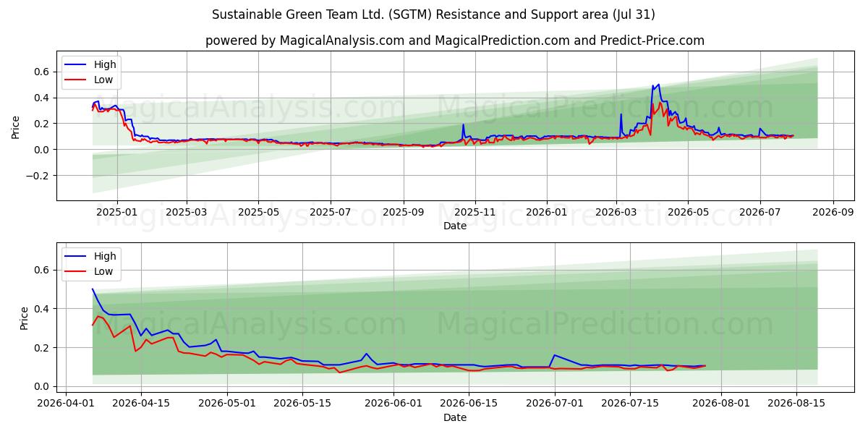Image resolution: width=868 pixels, height=434 pixels.
Task: Click the blue High spike near 2026-07-01 in bottom chart
Action: point(554,355)
